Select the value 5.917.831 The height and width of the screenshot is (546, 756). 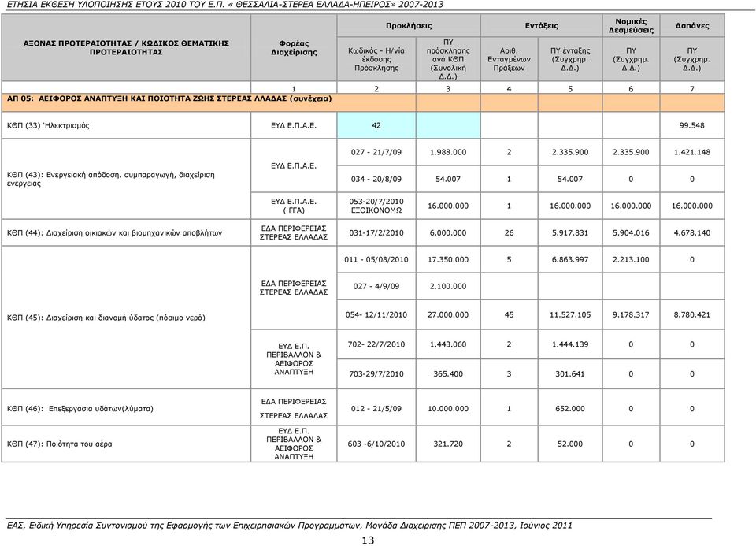(570, 232)
